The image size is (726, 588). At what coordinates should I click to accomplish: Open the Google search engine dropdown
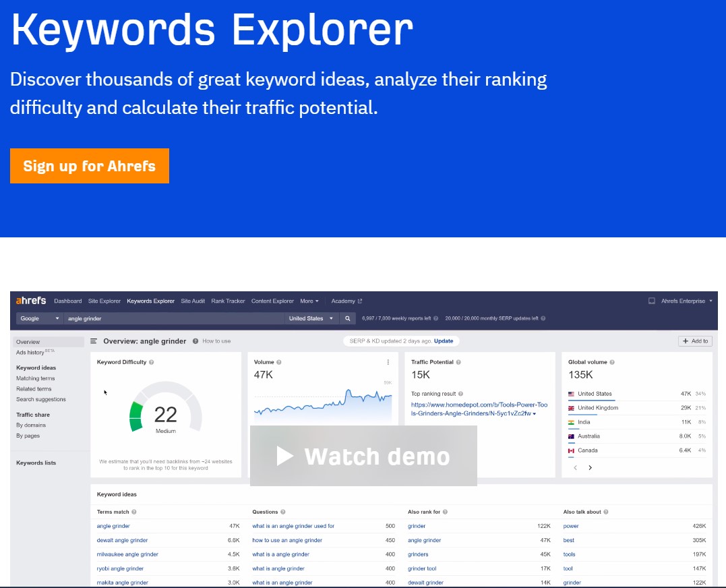[x=39, y=318]
